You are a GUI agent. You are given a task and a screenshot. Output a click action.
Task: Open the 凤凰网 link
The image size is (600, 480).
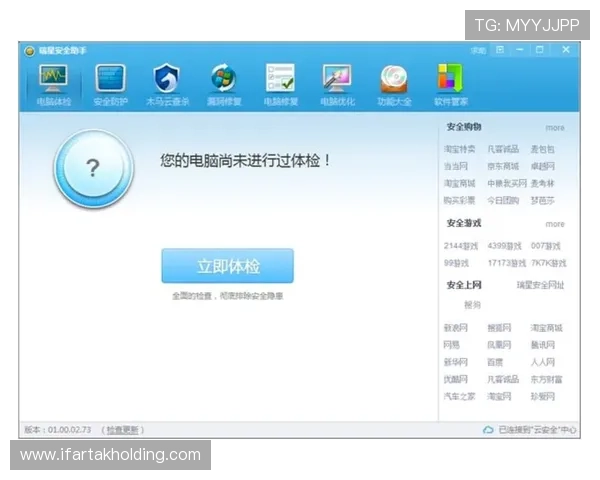499,345
